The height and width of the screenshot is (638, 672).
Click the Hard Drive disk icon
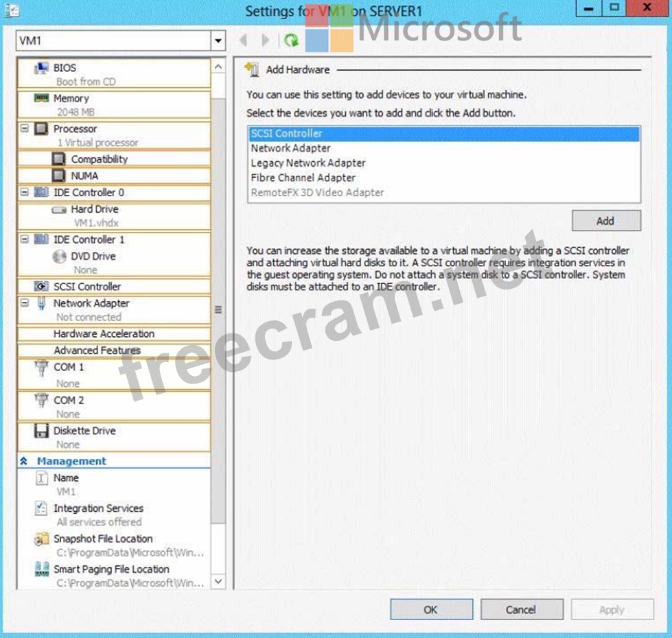59,209
